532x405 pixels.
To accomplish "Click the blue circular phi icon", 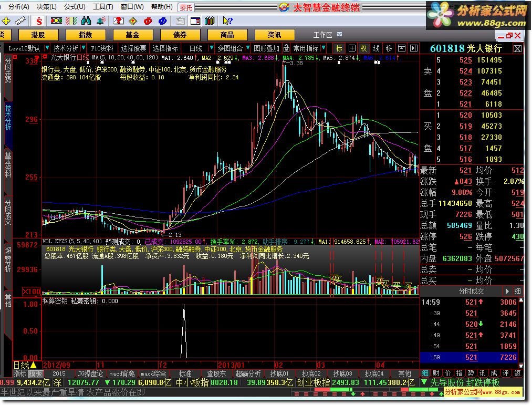I will (x=162, y=21).
